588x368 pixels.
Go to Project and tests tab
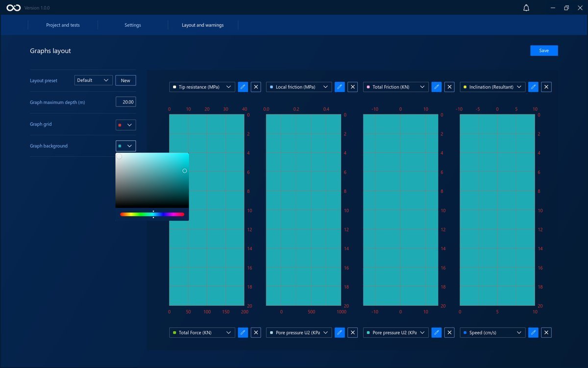click(63, 25)
